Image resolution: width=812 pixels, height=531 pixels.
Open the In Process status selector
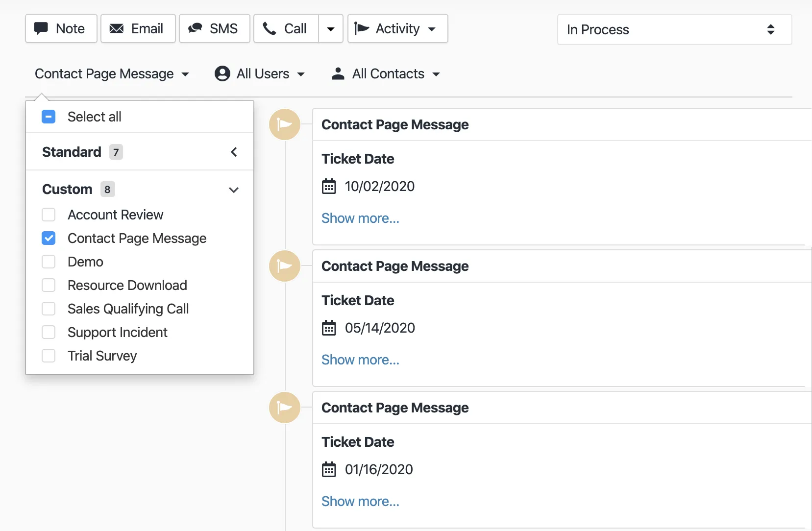click(x=675, y=29)
